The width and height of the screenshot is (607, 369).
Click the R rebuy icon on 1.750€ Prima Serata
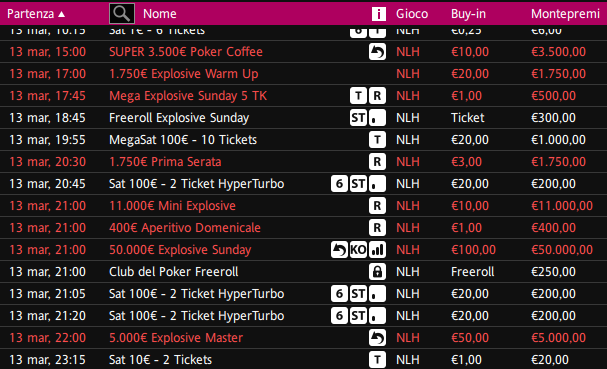pyautogui.click(x=377, y=162)
